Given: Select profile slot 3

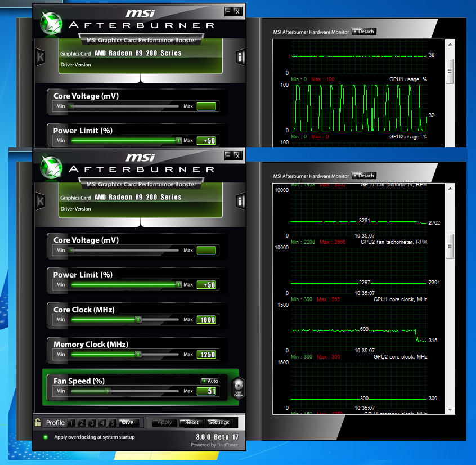Looking at the screenshot, I should (x=92, y=422).
